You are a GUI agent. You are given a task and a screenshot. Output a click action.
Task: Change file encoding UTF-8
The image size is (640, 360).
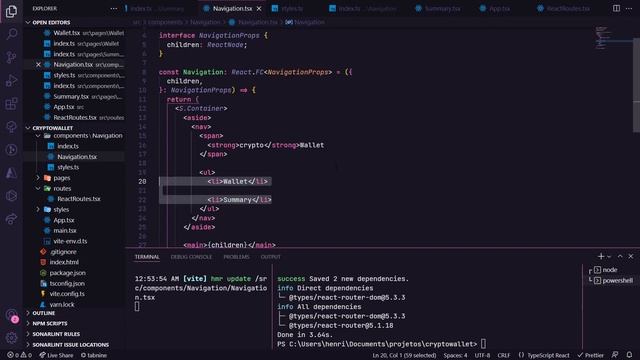click(x=482, y=355)
